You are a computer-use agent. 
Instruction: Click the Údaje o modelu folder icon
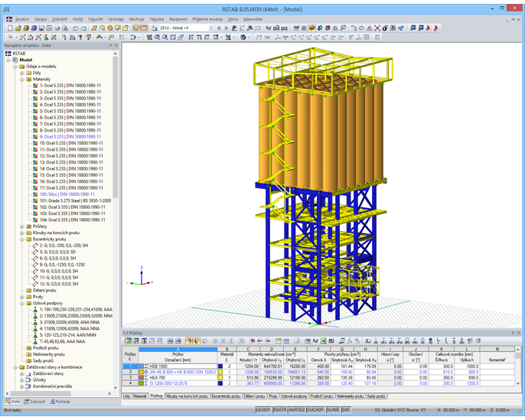pyautogui.click(x=21, y=67)
